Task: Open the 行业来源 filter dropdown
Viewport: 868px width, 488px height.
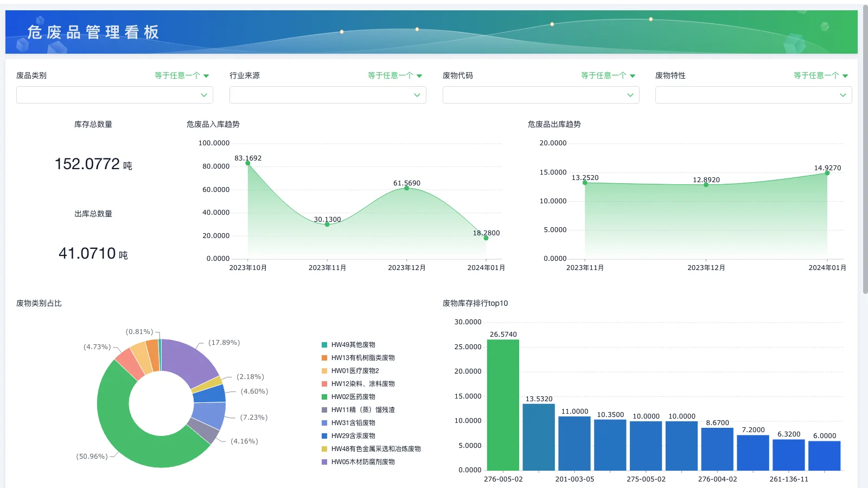Action: pos(327,95)
